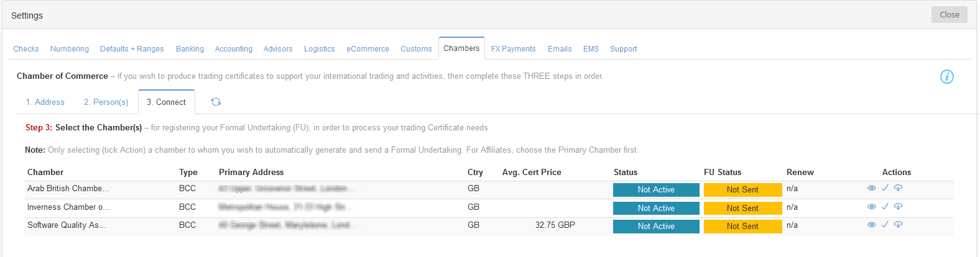Download from cloud for Arab British Chamber
Image resolution: width=980 pixels, height=257 pixels.
pos(898,187)
